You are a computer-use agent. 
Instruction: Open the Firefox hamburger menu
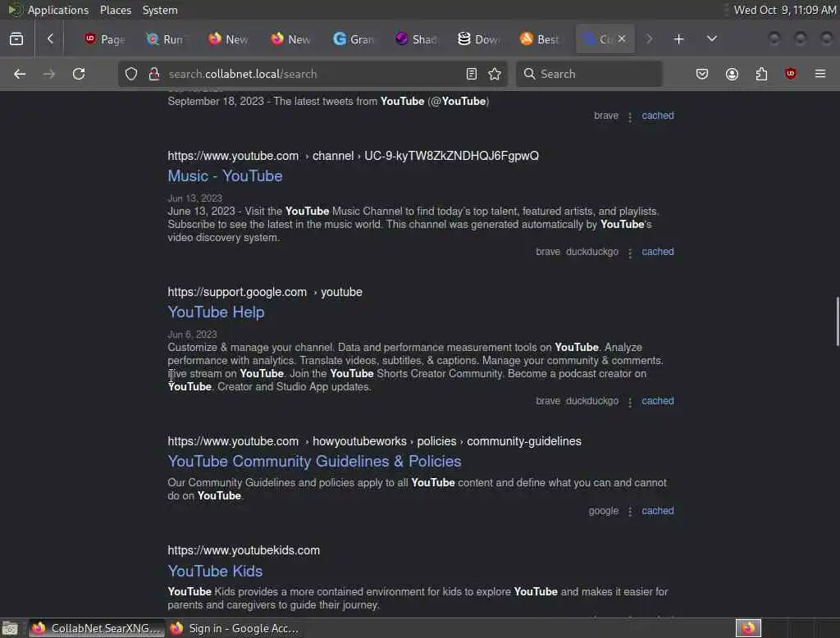[x=820, y=74]
